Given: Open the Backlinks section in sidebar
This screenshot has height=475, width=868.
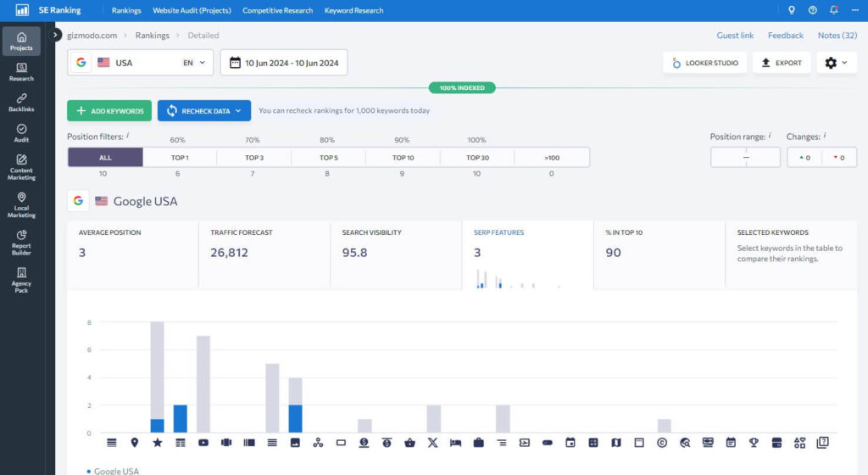Looking at the screenshot, I should click(x=21, y=101).
